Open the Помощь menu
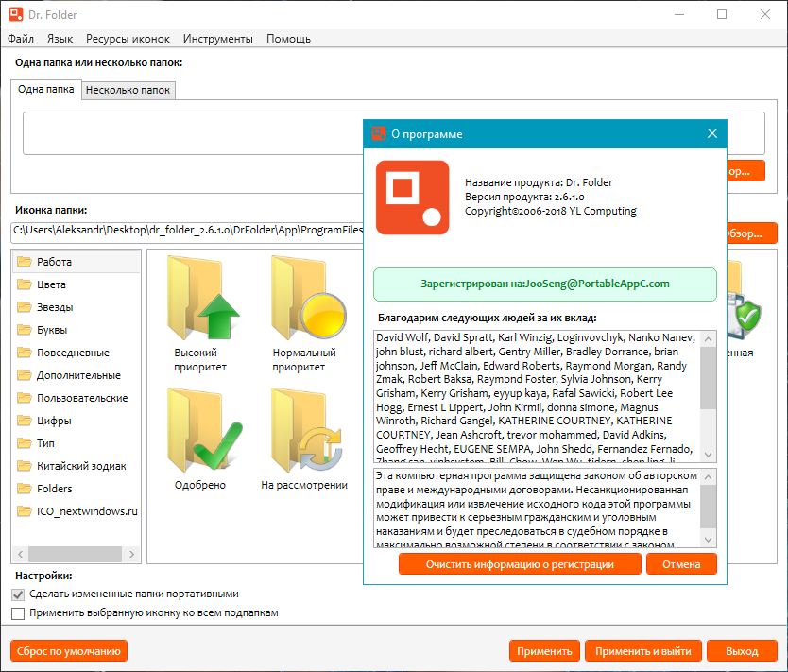Viewport: 788px width, 672px height. (288, 39)
